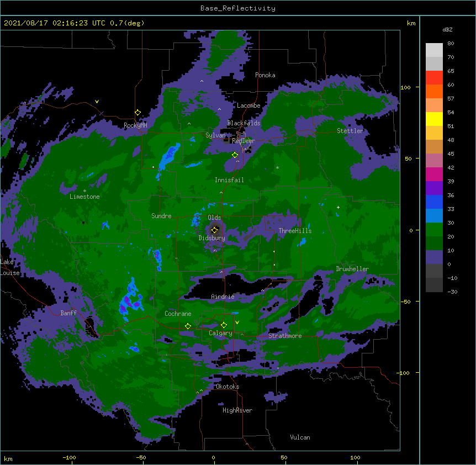Click the Didsbury city label

(x=212, y=238)
